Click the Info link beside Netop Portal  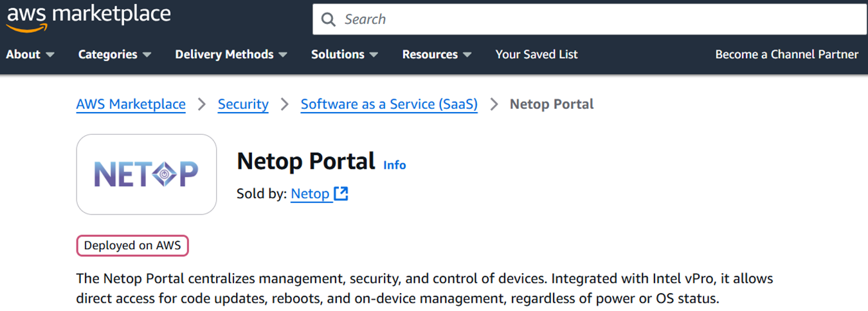tap(395, 165)
